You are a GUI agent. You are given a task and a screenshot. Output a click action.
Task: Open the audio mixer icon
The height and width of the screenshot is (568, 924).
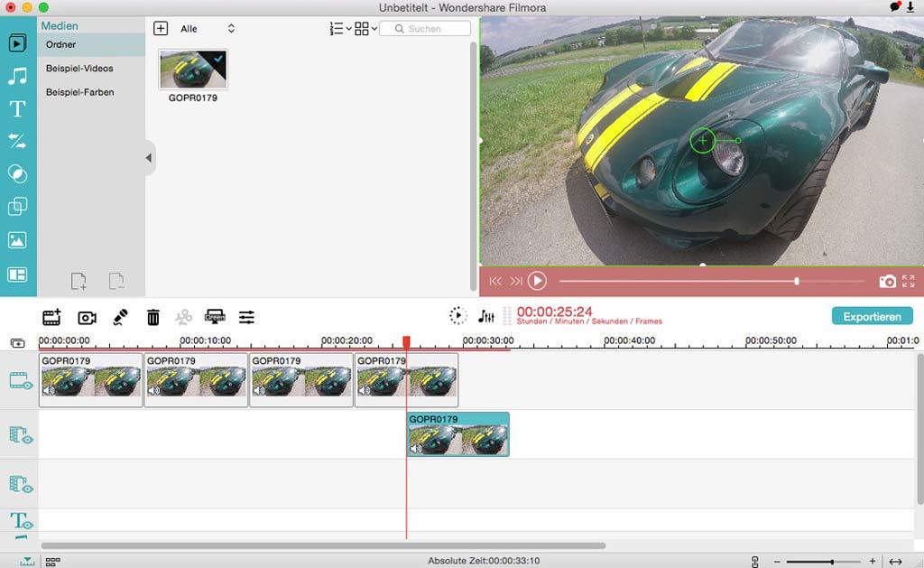[486, 316]
